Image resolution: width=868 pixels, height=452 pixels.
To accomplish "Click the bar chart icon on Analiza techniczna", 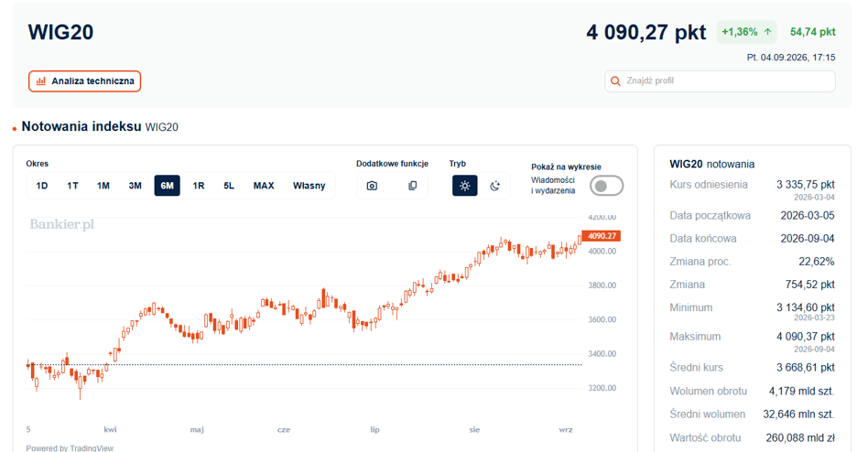I will [x=41, y=81].
